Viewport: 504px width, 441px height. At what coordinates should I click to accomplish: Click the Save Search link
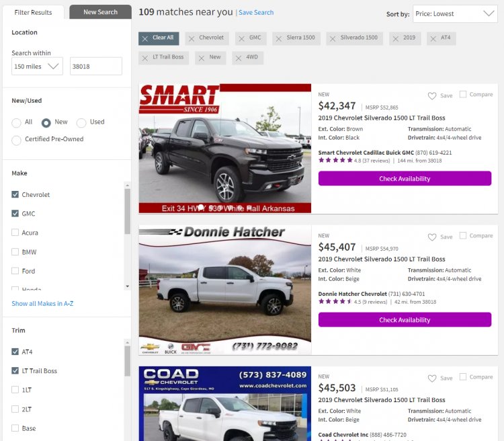(256, 13)
